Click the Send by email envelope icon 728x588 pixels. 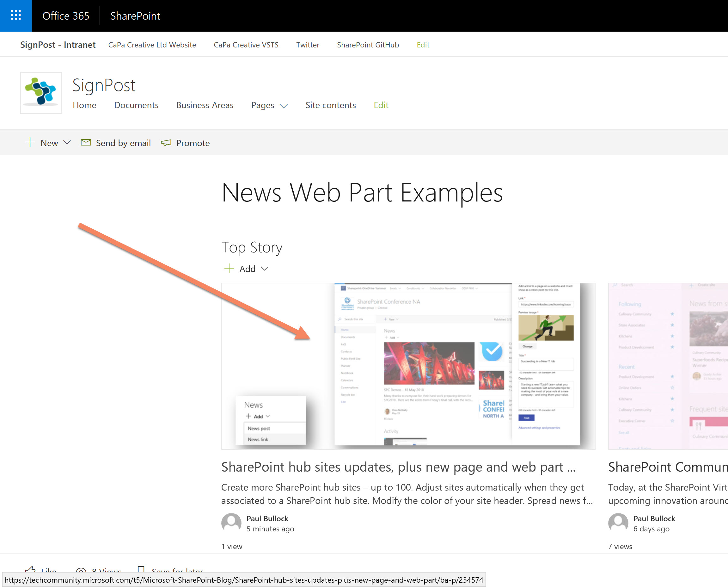(x=86, y=143)
